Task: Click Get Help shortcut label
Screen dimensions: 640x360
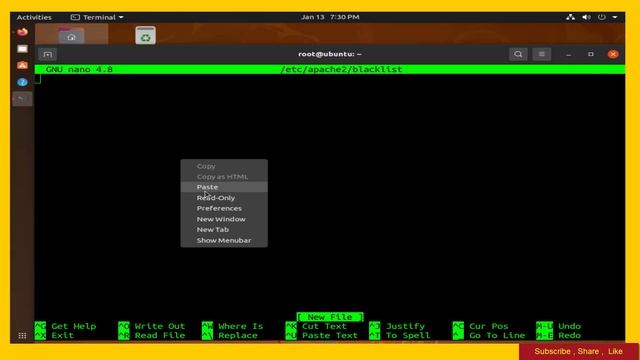Action: click(x=74, y=326)
